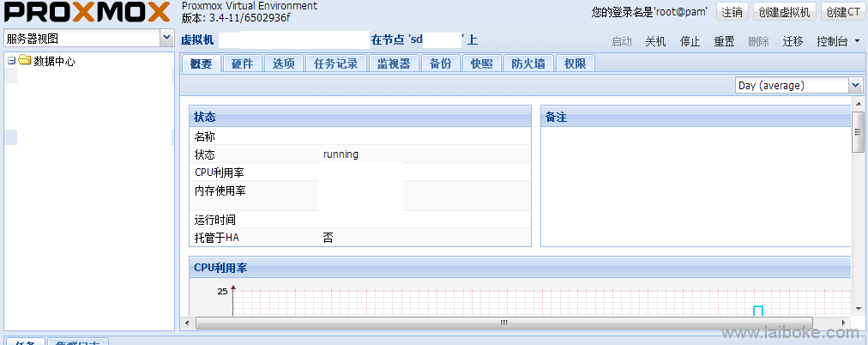Click 迁移 to migrate VM
Viewport: 868px width, 345px height.
click(x=793, y=41)
